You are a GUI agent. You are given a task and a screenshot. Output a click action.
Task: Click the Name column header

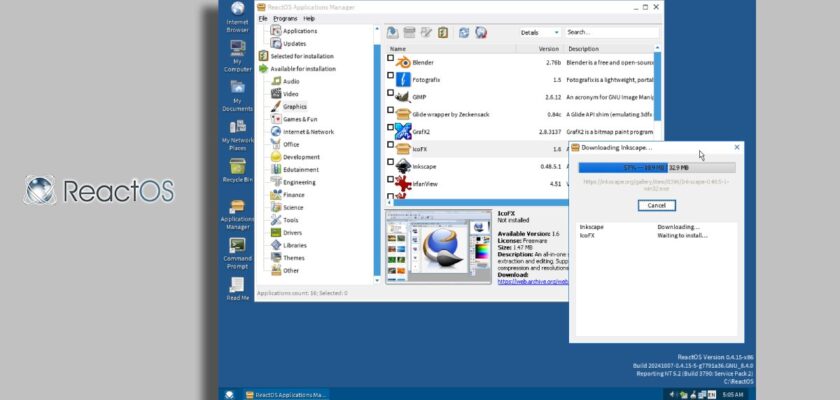(451, 49)
